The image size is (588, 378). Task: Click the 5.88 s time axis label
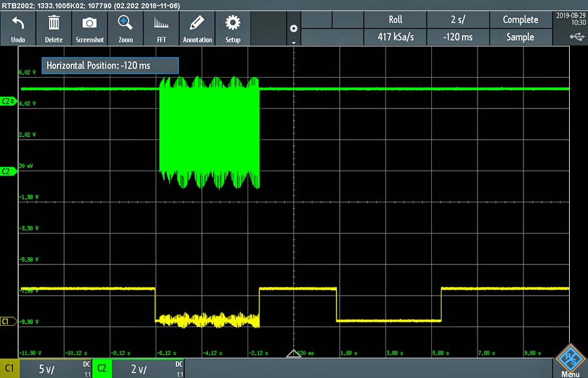[440, 353]
